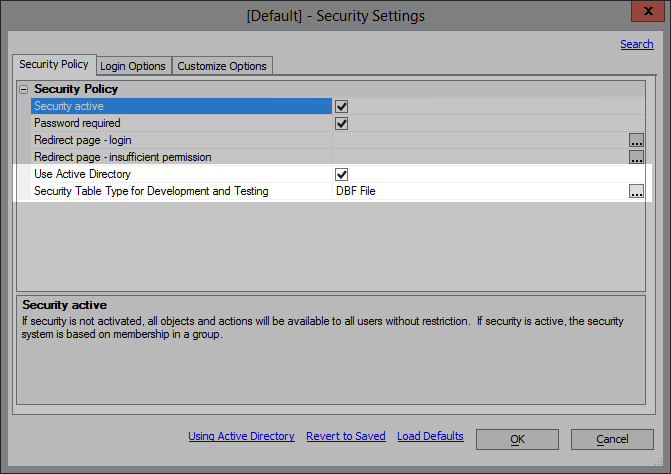Open the Customize Options tab

[x=222, y=66]
